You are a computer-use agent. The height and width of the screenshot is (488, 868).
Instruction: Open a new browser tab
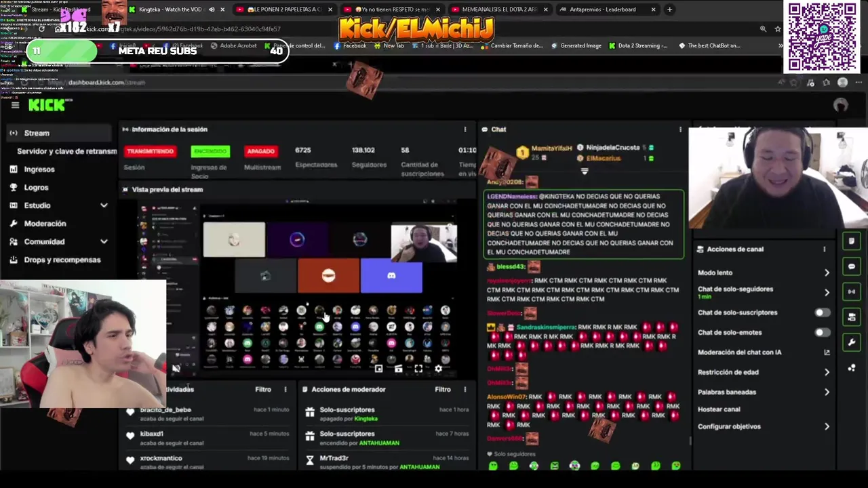tap(669, 9)
